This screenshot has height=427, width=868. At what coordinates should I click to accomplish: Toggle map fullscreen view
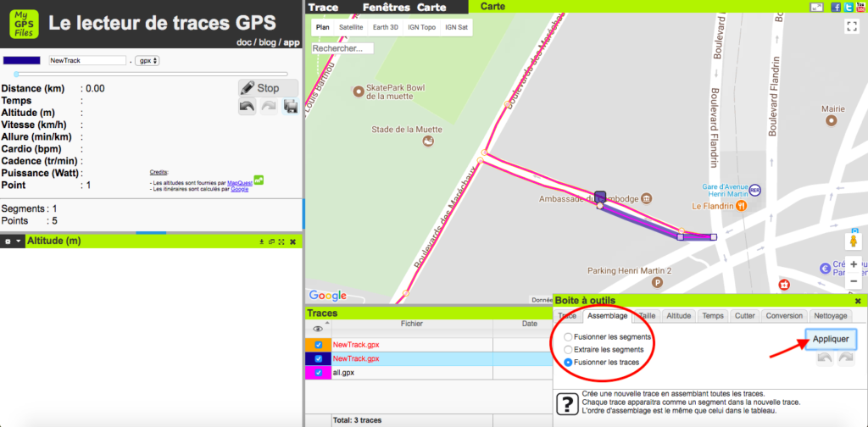[x=851, y=26]
